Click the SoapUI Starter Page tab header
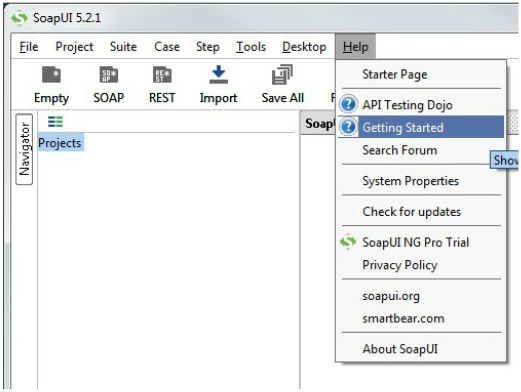 pyautogui.click(x=318, y=123)
